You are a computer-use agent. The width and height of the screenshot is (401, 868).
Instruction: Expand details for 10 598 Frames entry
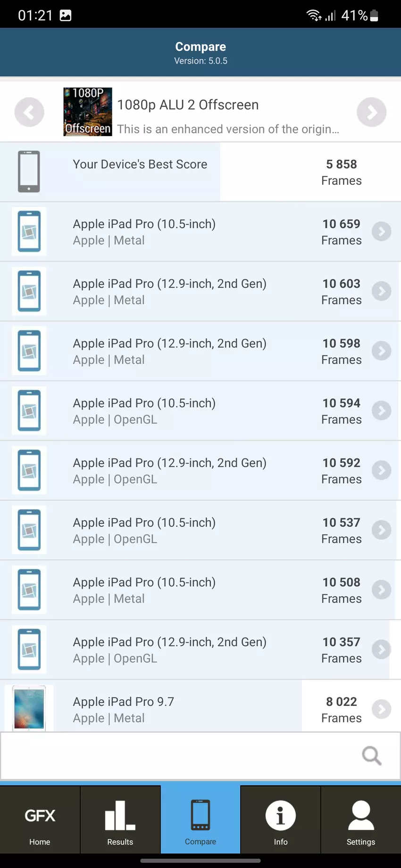pyautogui.click(x=381, y=351)
